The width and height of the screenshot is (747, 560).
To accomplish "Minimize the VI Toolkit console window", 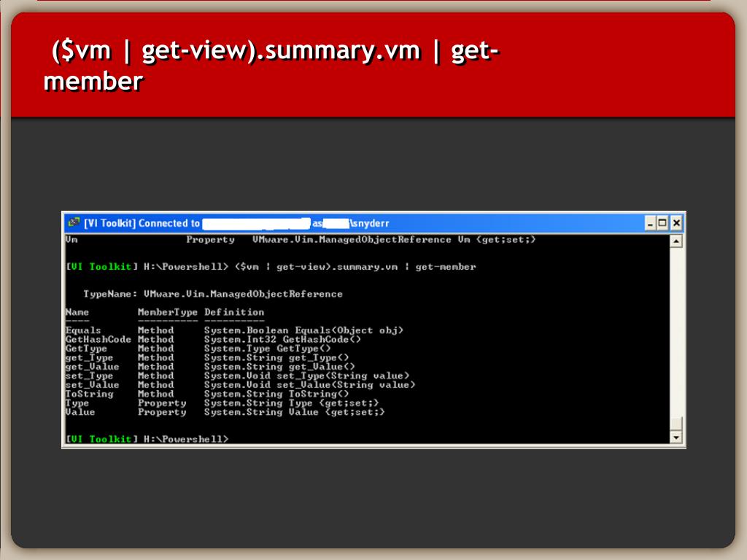I will pos(650,223).
